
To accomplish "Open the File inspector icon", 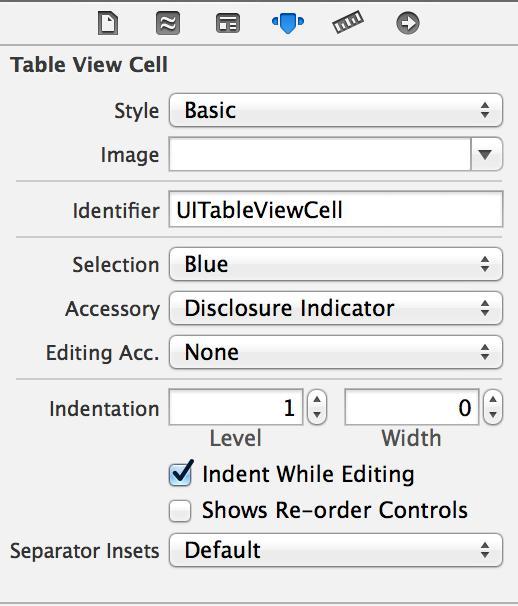I will (x=108, y=23).
